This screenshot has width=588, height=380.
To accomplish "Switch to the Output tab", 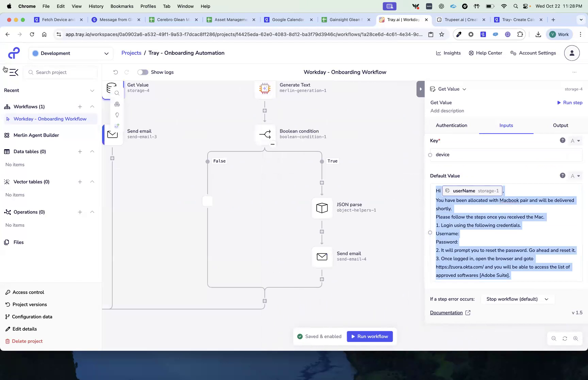I will (x=560, y=125).
